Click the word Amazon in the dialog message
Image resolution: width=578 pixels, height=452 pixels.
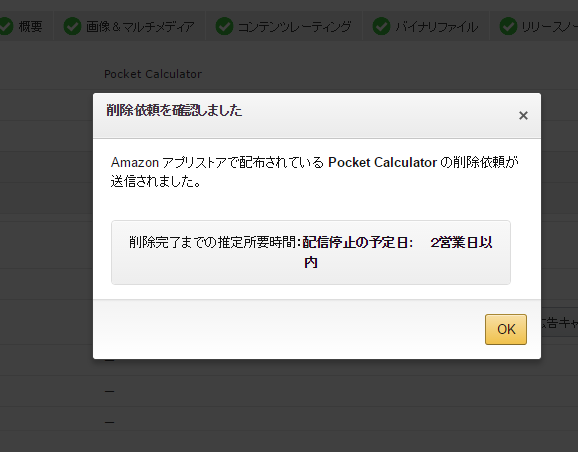135,162
